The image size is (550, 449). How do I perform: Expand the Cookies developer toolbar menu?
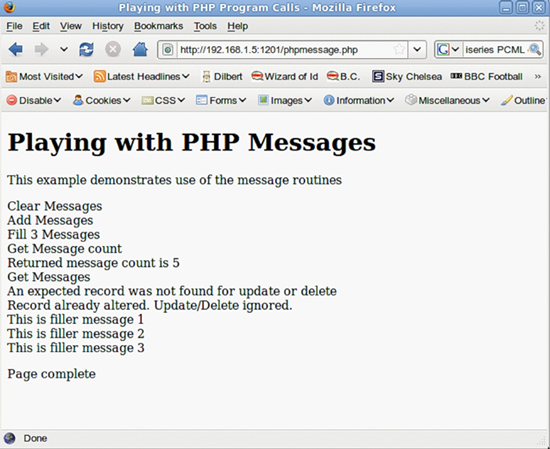point(102,100)
